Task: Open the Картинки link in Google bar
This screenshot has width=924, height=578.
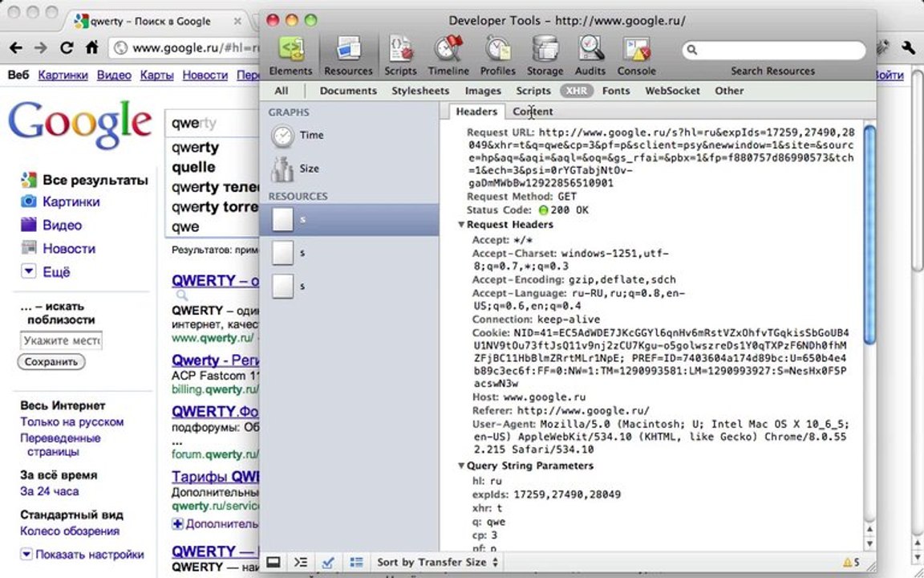Action: (x=63, y=75)
